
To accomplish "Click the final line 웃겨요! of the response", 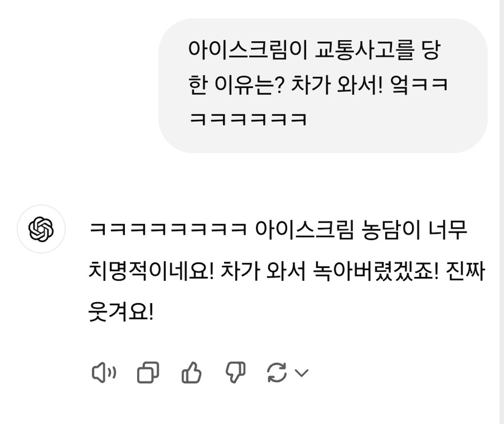I will pos(121,312).
